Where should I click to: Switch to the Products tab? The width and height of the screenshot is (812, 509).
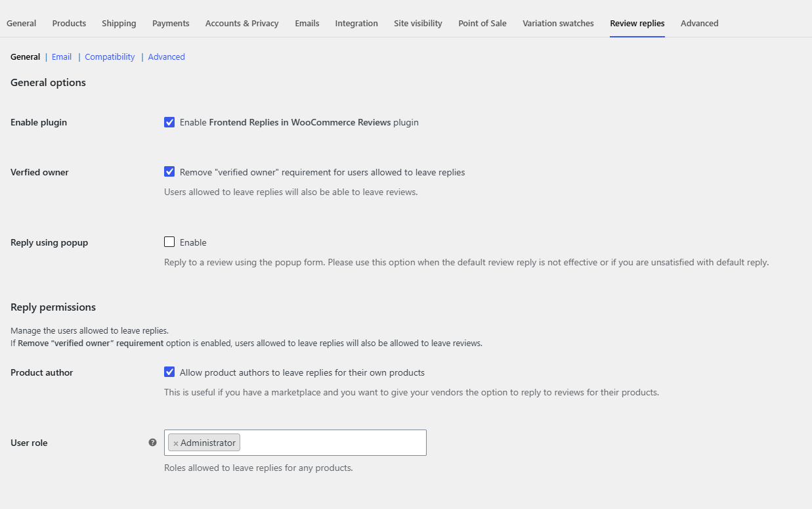click(x=69, y=23)
